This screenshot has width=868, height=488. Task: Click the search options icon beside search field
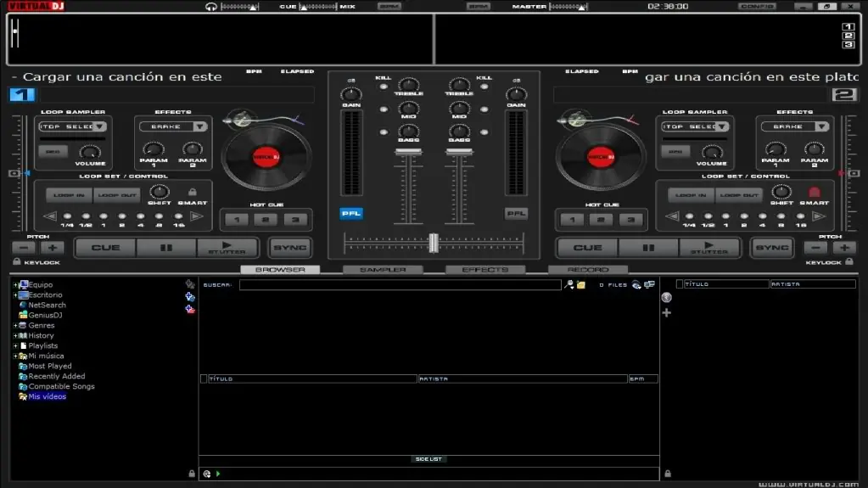[569, 284]
